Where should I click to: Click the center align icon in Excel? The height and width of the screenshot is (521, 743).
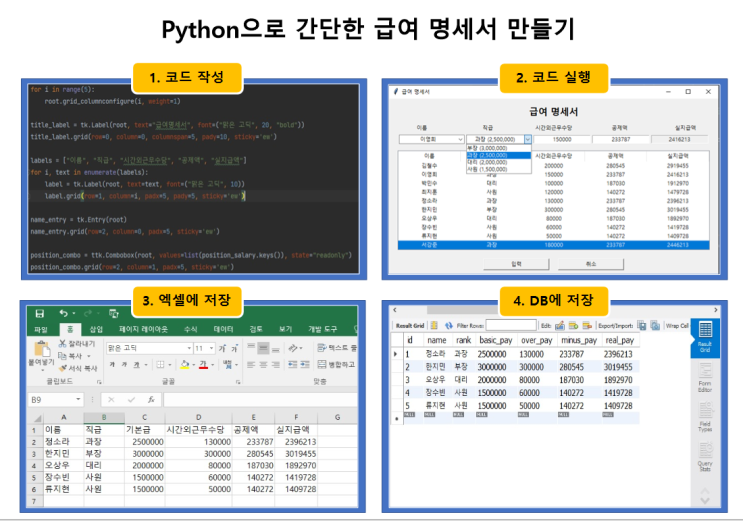point(263,365)
